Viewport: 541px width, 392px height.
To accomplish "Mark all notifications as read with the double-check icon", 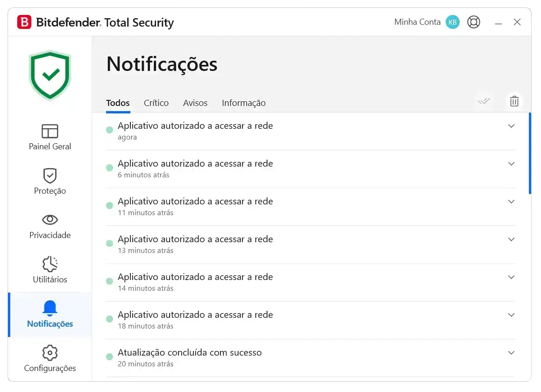I will (x=484, y=101).
